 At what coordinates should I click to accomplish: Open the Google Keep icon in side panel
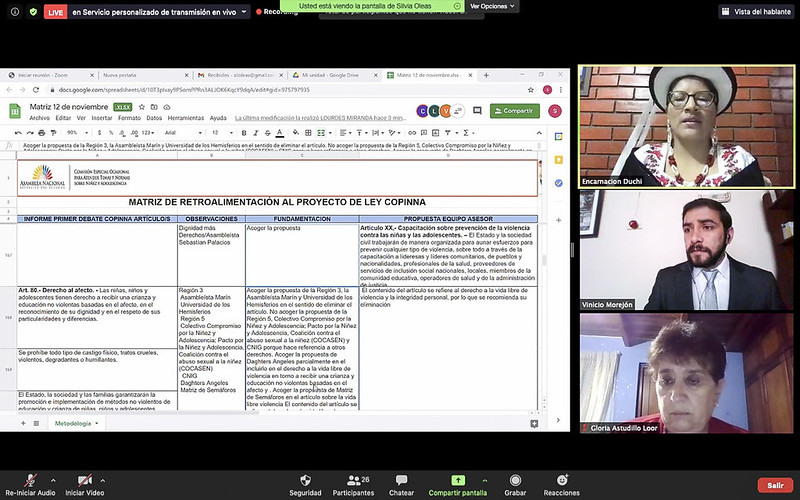[x=559, y=160]
